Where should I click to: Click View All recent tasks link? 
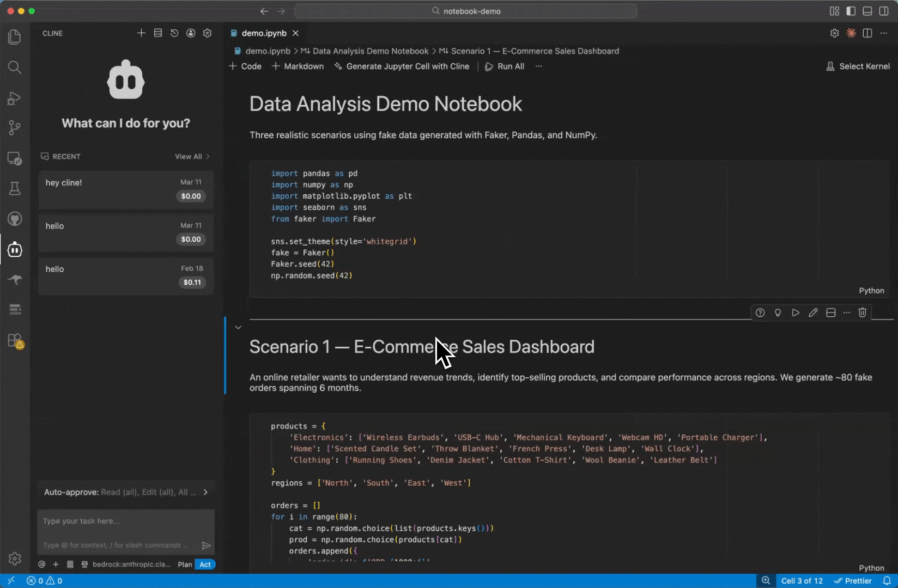click(x=189, y=157)
